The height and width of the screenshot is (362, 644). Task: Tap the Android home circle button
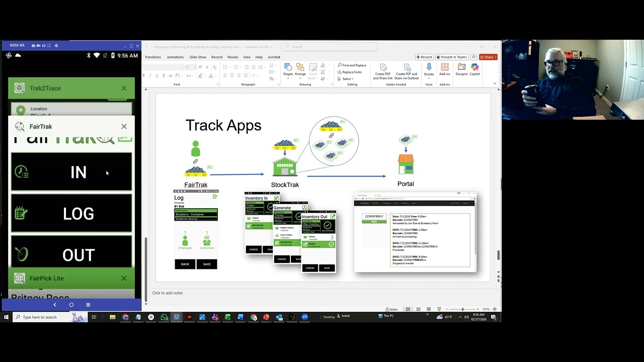[71, 305]
